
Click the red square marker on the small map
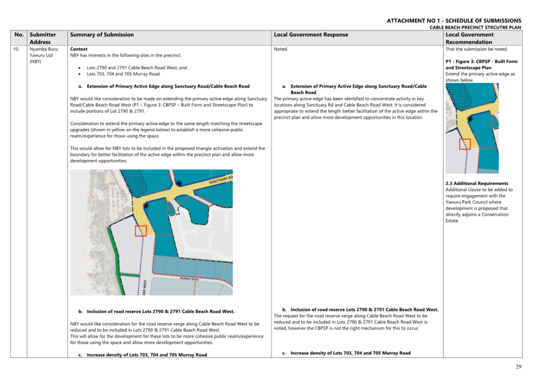[464, 144]
